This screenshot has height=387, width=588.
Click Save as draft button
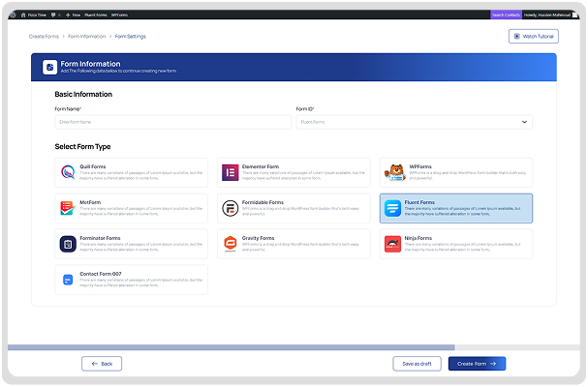coord(417,364)
